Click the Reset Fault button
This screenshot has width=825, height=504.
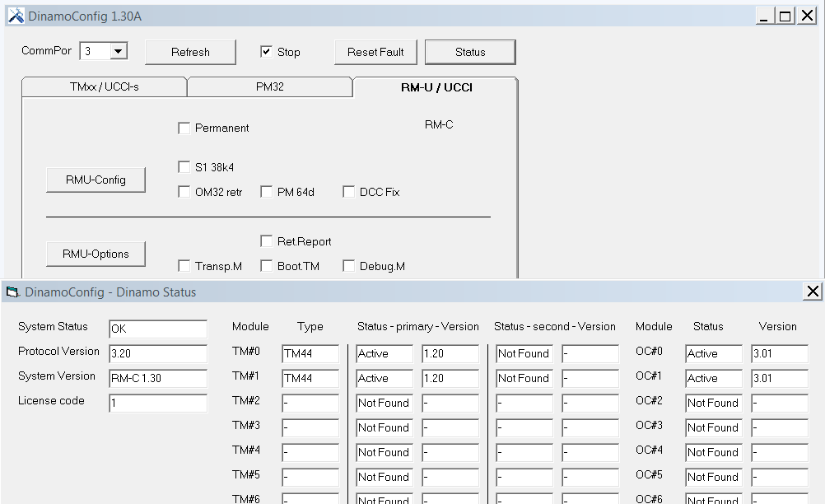tap(375, 52)
